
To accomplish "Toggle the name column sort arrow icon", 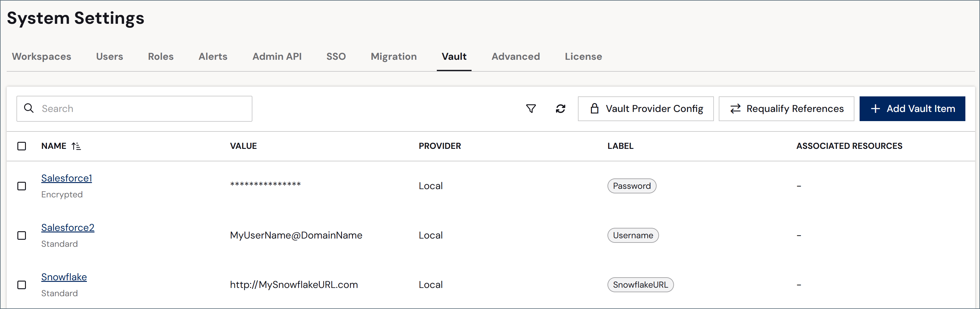I will (76, 146).
